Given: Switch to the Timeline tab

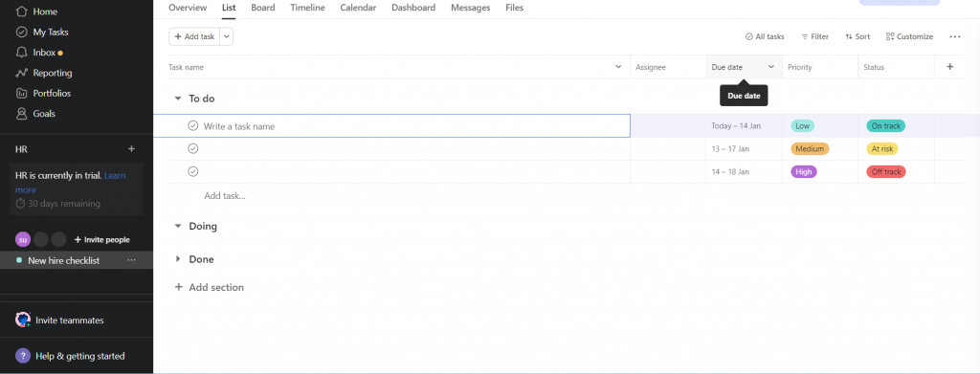Looking at the screenshot, I should 307,8.
